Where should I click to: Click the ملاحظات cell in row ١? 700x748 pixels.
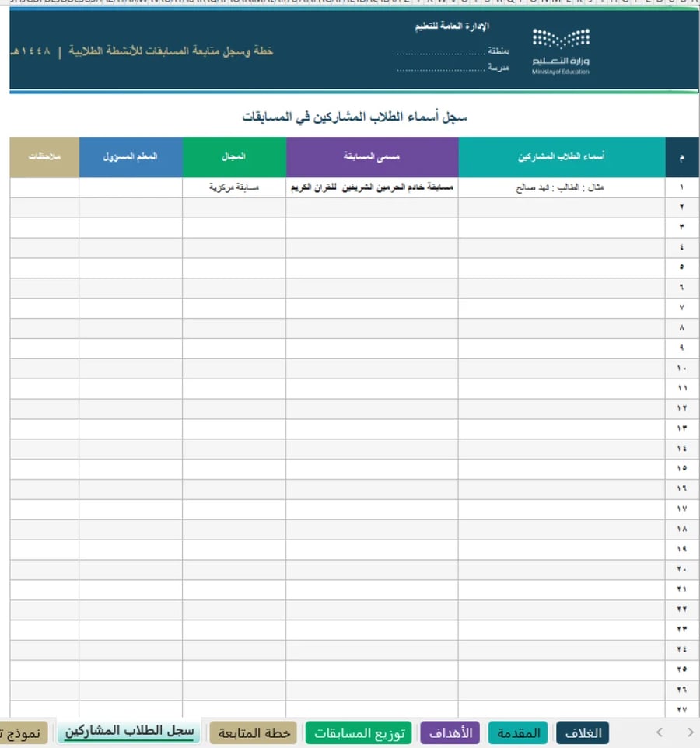44,187
